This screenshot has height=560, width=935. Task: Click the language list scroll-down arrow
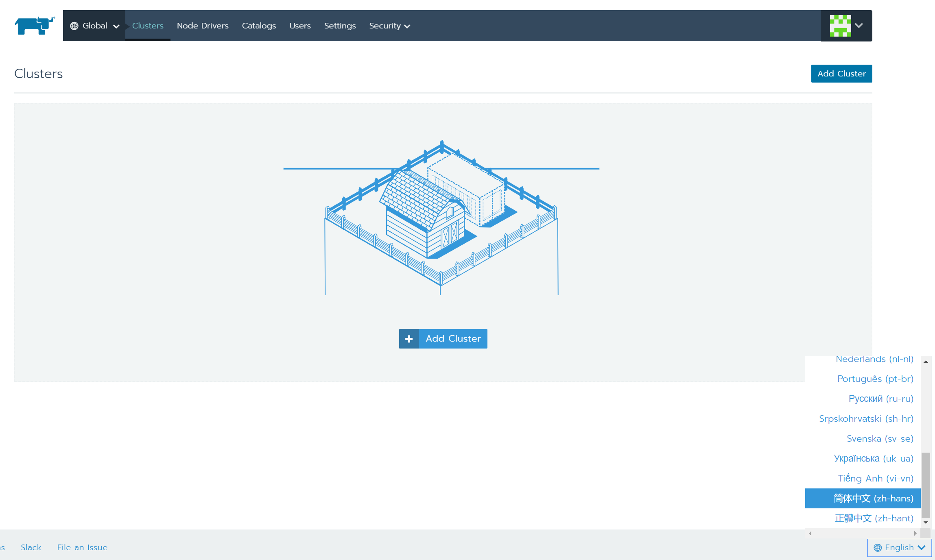926,523
